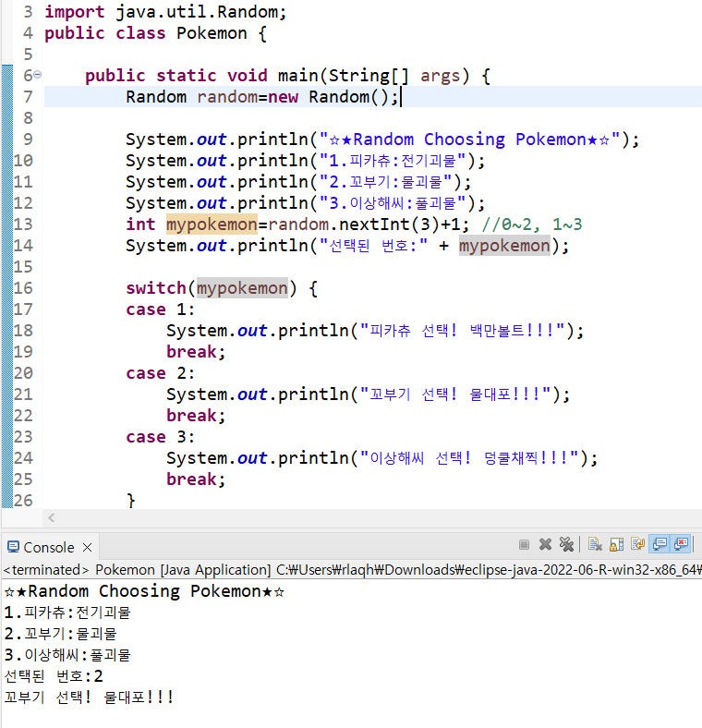Click the 'case 3:' label
Viewport: 702px width, 728px height.
point(160,437)
